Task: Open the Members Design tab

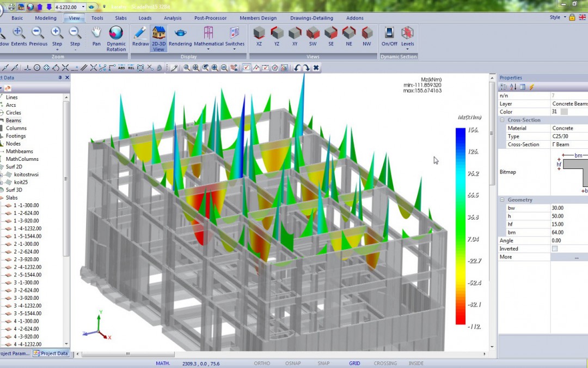Action: pos(258,18)
